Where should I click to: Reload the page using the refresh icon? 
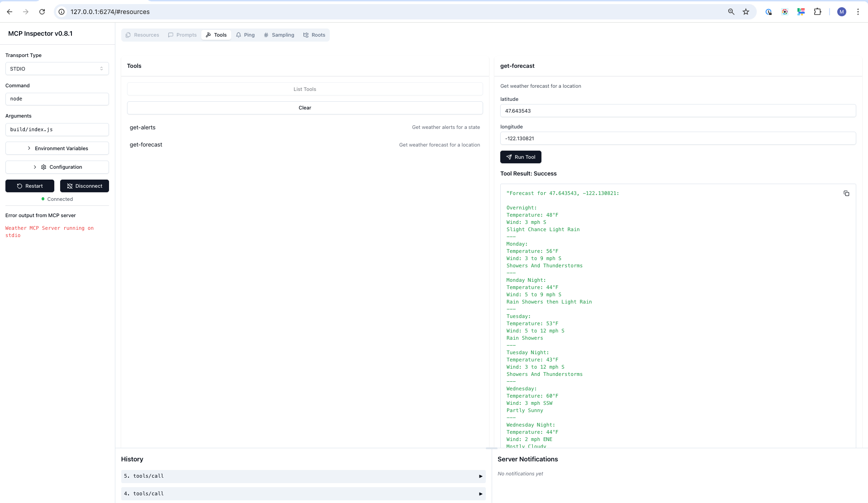tap(42, 12)
